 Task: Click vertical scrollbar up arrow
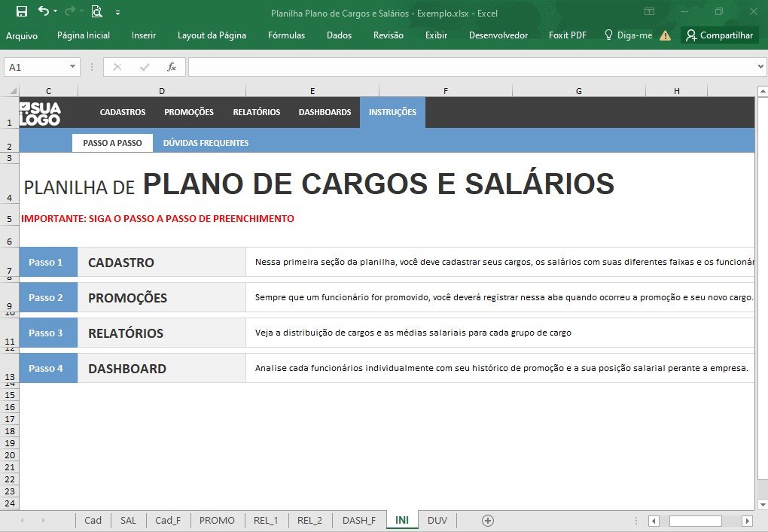click(763, 91)
